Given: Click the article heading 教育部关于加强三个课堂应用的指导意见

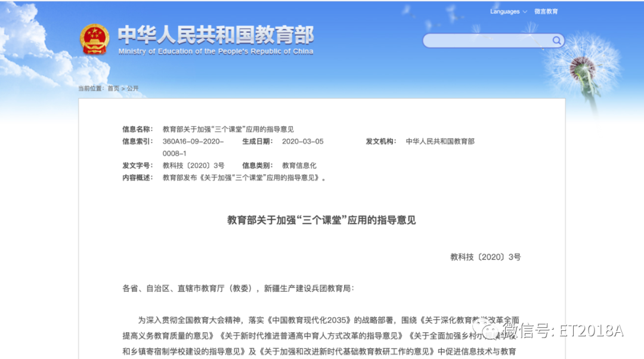Looking at the screenshot, I should coord(322,220).
